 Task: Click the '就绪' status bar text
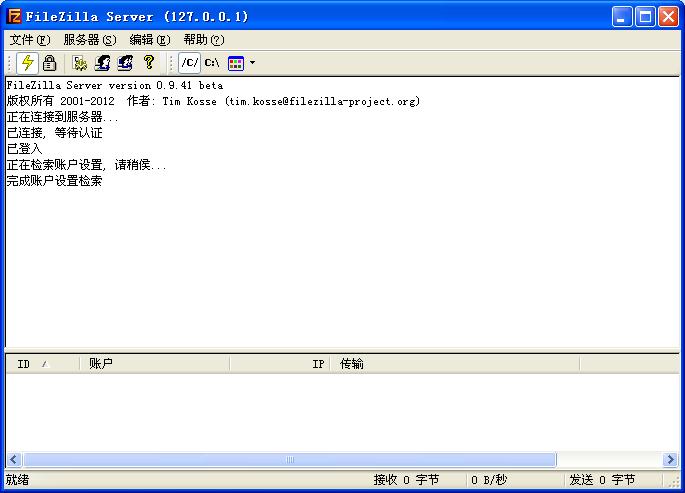coord(17,480)
